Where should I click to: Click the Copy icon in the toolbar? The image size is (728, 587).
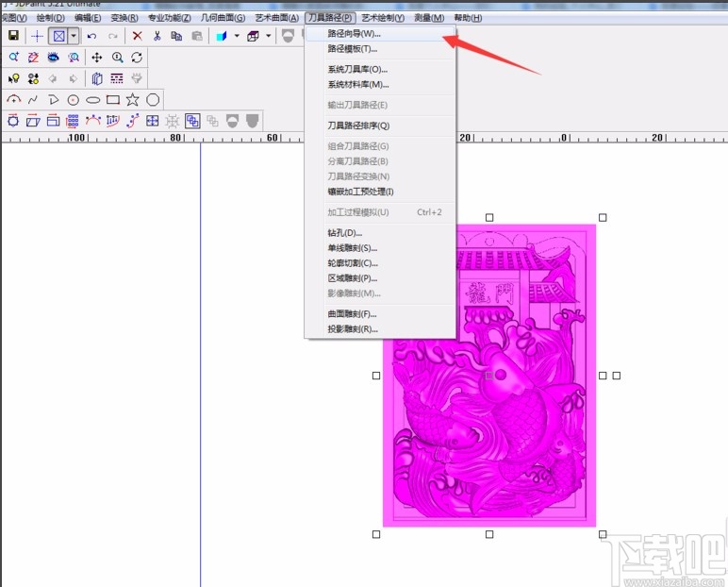click(176, 36)
